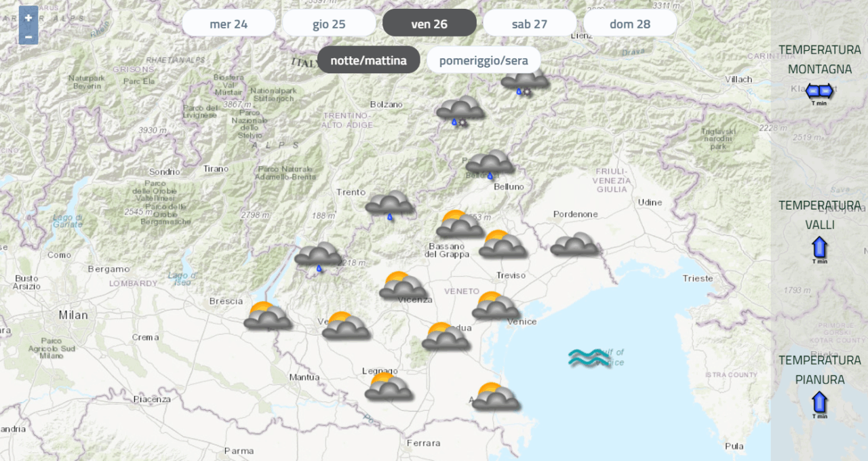Screen dimensions: 868x461
Task: Open the partly sunny icon above Bassano del Grappa
Action: click(x=460, y=224)
